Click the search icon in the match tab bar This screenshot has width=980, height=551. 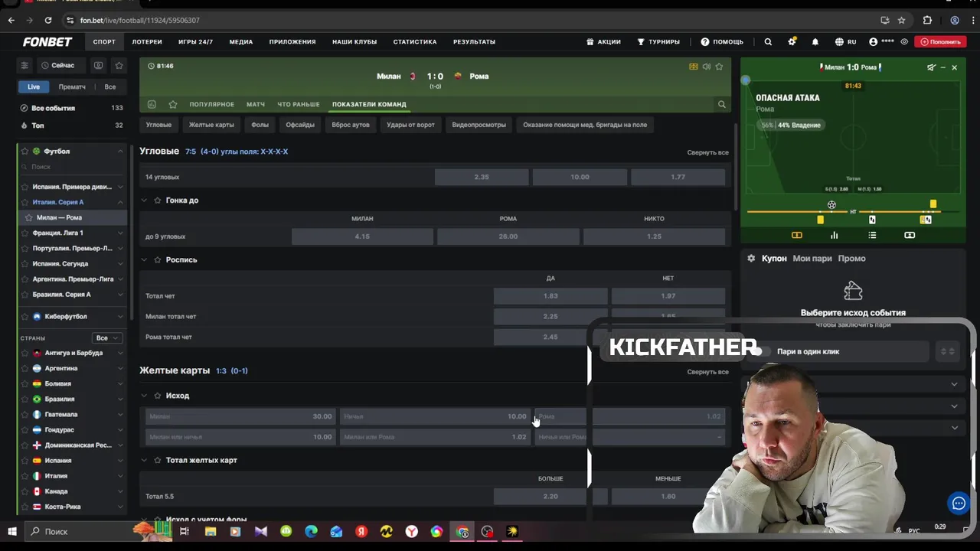pos(721,104)
